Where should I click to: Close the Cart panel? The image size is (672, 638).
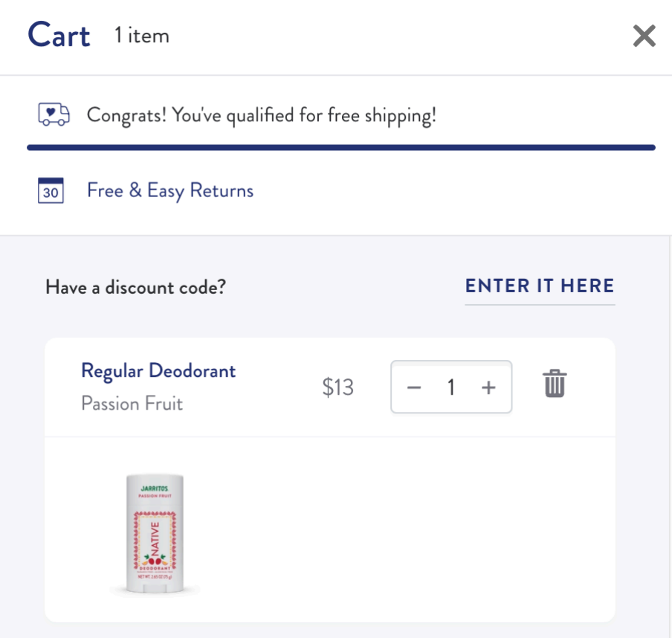(x=644, y=36)
